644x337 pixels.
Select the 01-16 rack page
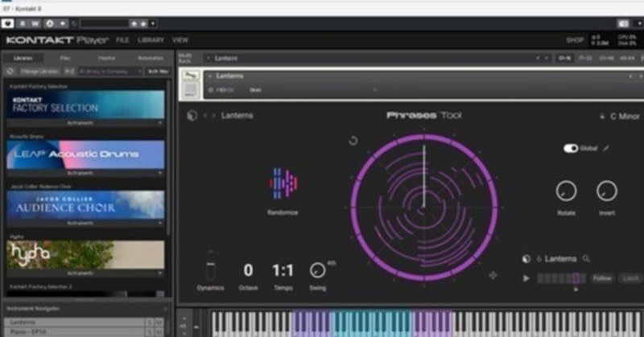[x=565, y=58]
